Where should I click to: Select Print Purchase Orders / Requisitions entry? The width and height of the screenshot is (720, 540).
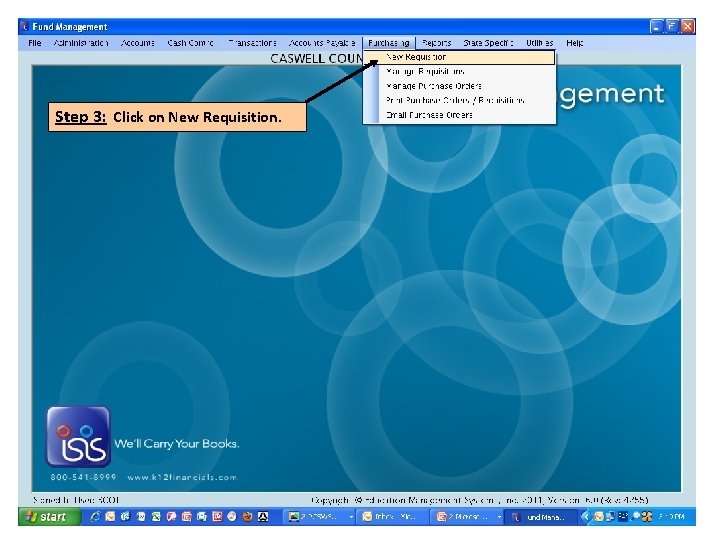[x=459, y=100]
